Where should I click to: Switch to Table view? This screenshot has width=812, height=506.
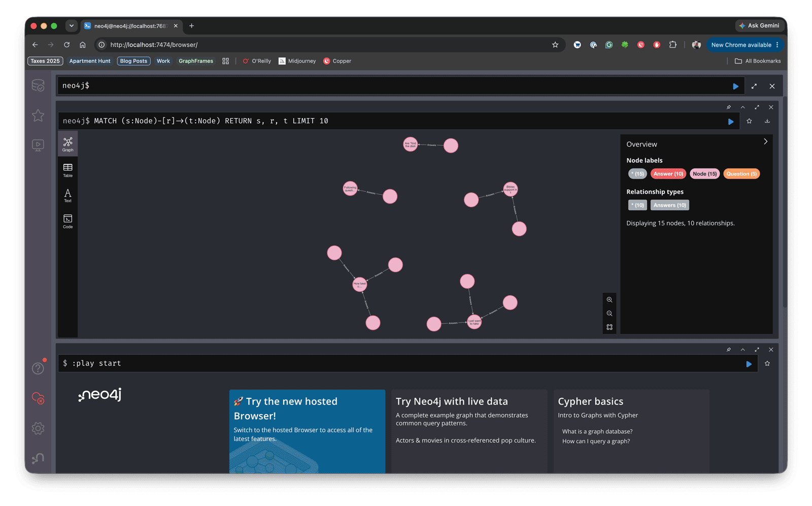[68, 171]
